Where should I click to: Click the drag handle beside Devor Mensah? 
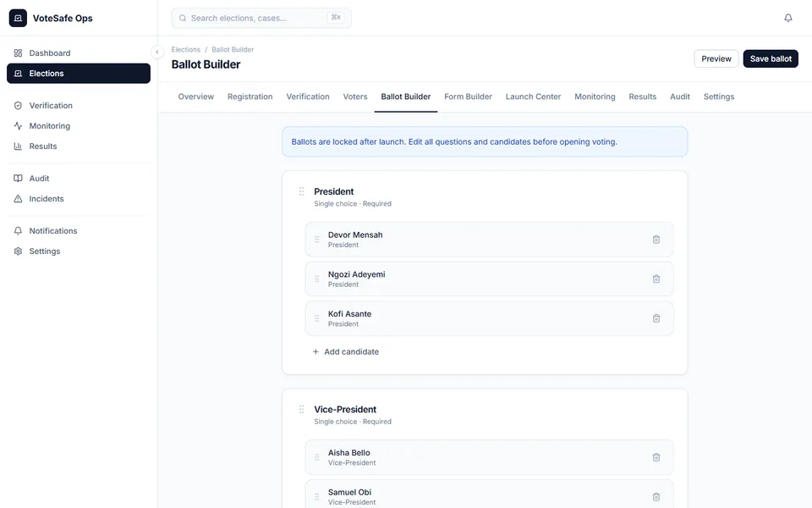(317, 240)
